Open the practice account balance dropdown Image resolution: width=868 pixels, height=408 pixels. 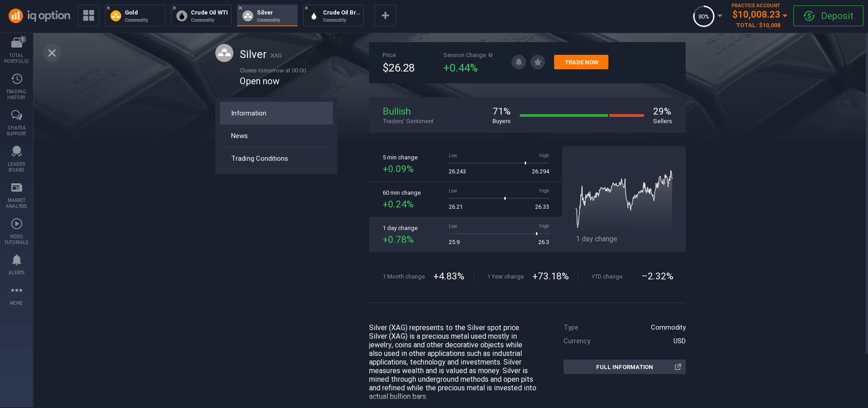[x=759, y=14]
